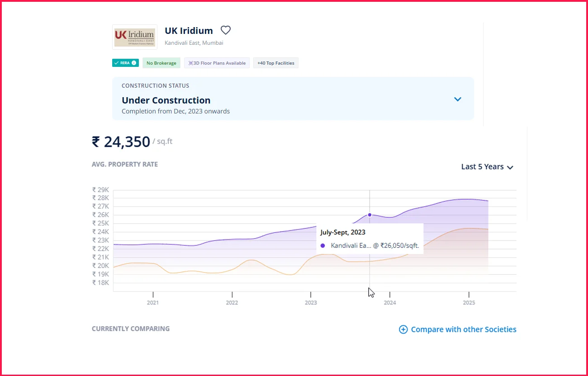
Task: Click Compare with other Societies link
Action: click(x=463, y=329)
